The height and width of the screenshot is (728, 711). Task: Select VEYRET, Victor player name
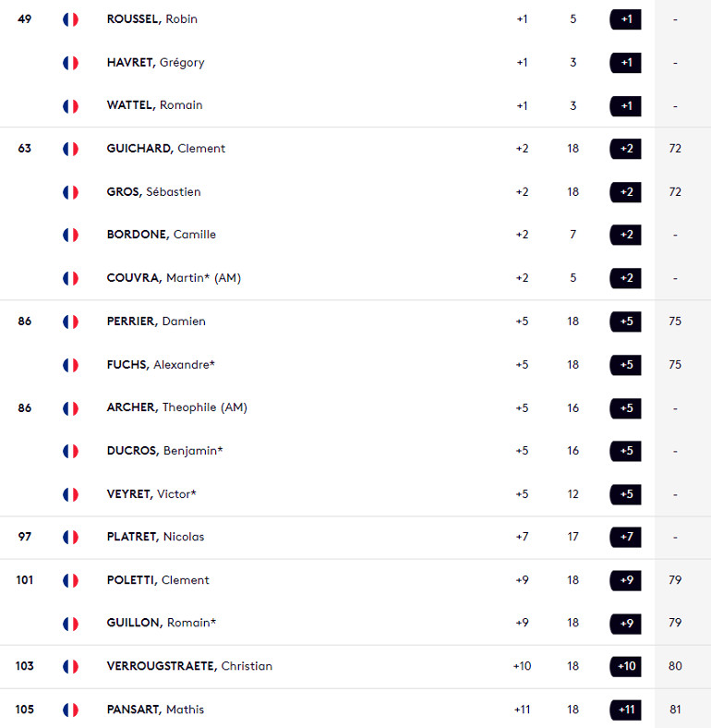point(151,494)
